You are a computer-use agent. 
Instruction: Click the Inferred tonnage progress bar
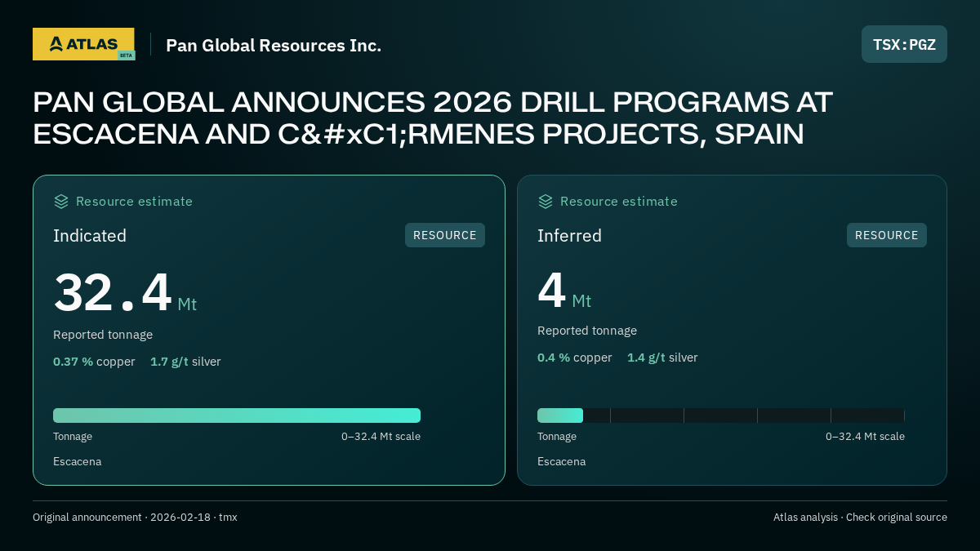pos(721,415)
